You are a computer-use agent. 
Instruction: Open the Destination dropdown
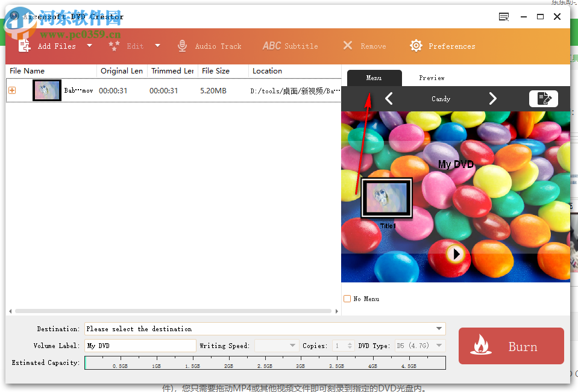[x=439, y=329]
